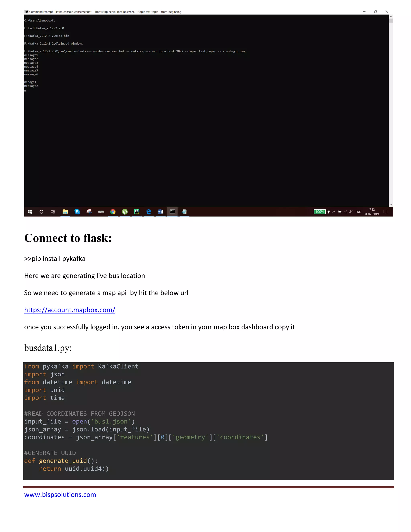
Task: Click the Cortana circle icon on the taskbar
Action: [x=41, y=212]
